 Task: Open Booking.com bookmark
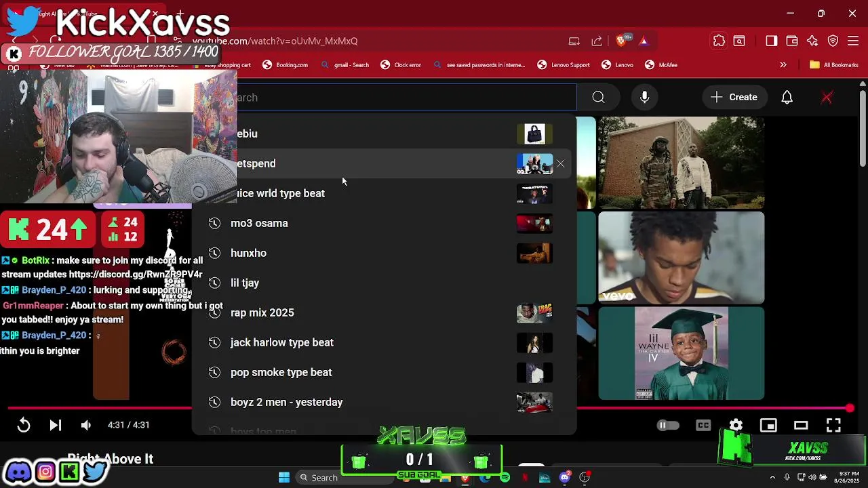tap(285, 65)
